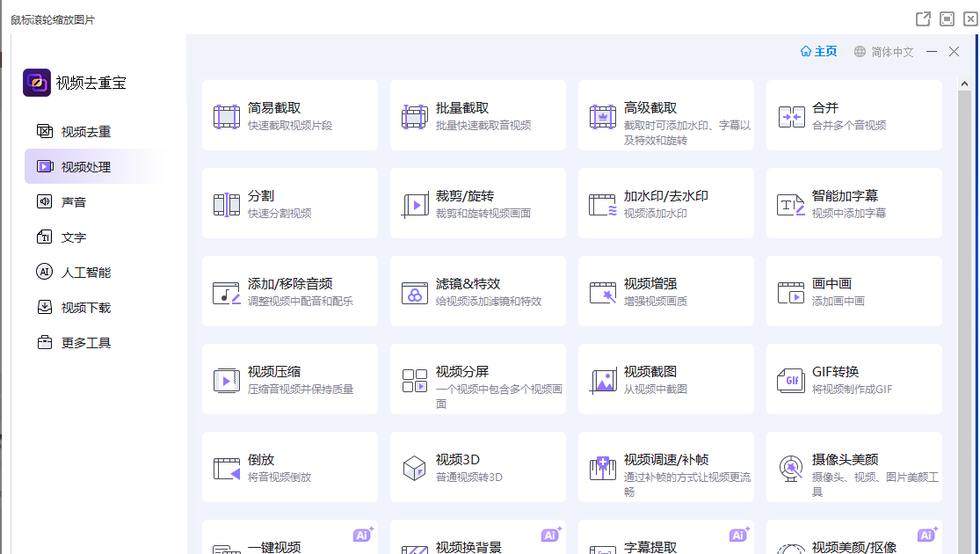The width and height of the screenshot is (980, 554).
Task: Open the 批量截取 tool icon
Action: coord(415,116)
